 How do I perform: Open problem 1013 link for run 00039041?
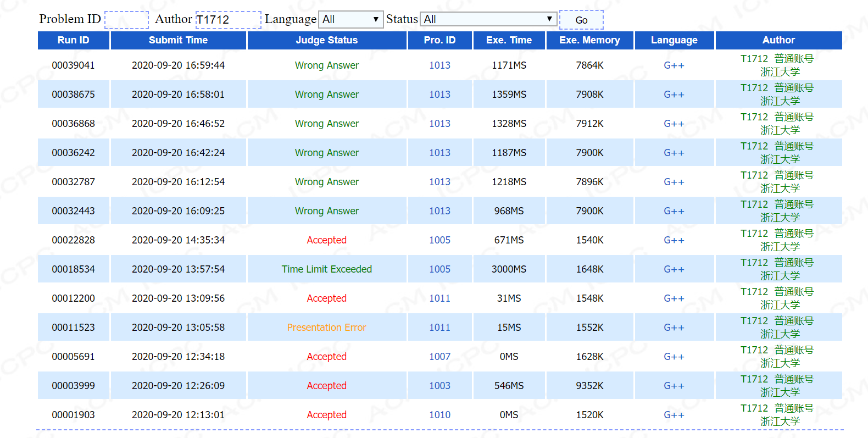(x=439, y=65)
